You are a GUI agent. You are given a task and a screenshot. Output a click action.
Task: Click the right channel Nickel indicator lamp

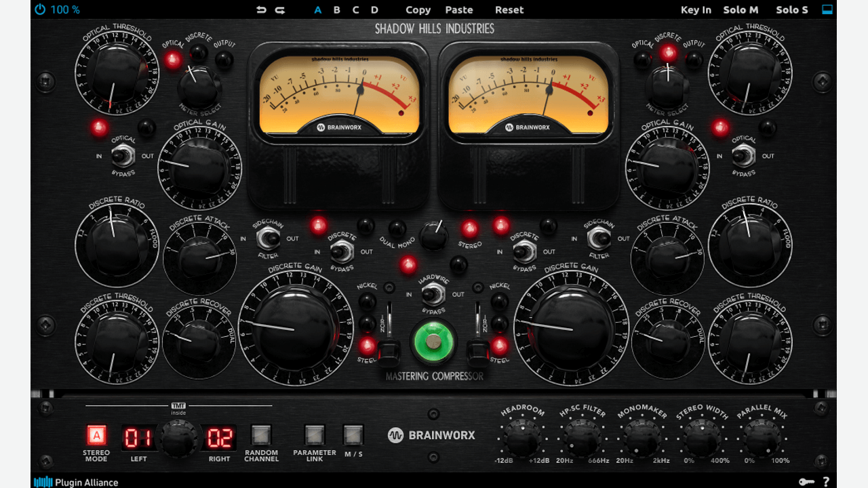(500, 302)
